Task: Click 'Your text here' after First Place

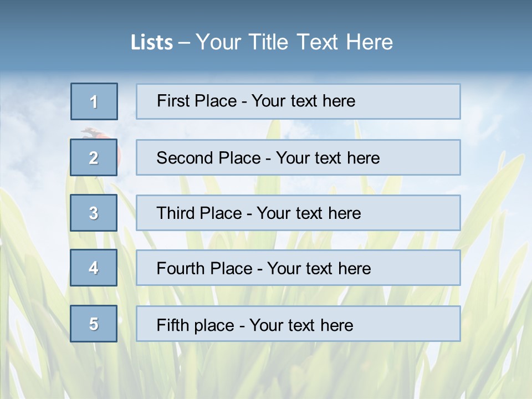Action: 303,101
